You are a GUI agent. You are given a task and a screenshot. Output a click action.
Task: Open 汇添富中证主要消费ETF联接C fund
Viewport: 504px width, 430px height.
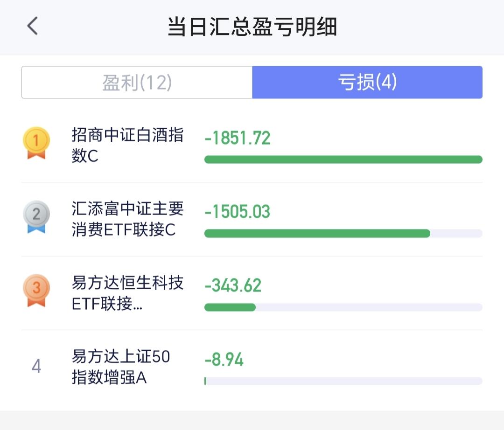pos(127,219)
